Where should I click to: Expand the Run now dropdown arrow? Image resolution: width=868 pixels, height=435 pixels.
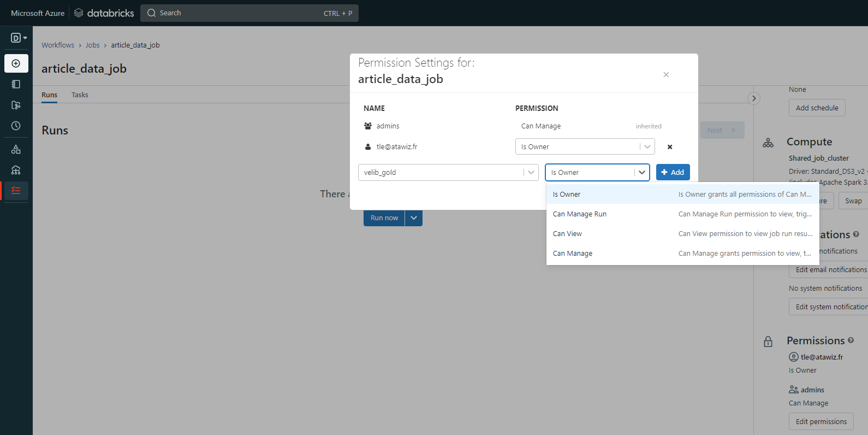click(x=414, y=218)
